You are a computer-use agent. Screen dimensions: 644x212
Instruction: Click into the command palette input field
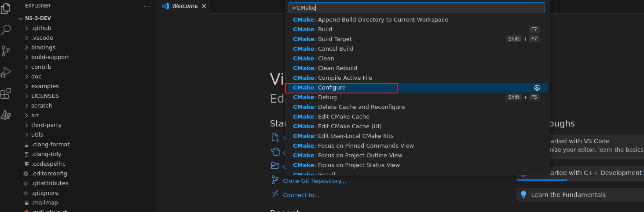pyautogui.click(x=417, y=8)
